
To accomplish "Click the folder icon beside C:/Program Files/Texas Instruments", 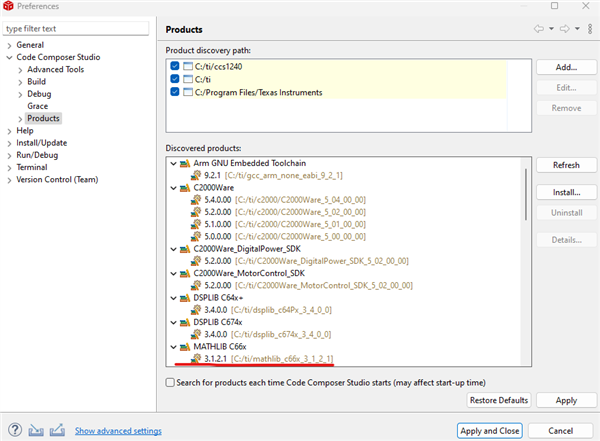I will click(188, 92).
